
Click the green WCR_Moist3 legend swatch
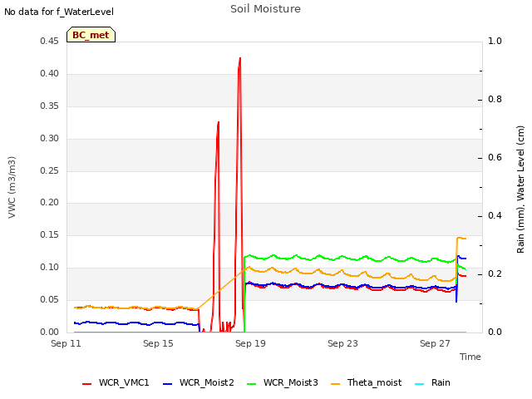tap(251, 384)
